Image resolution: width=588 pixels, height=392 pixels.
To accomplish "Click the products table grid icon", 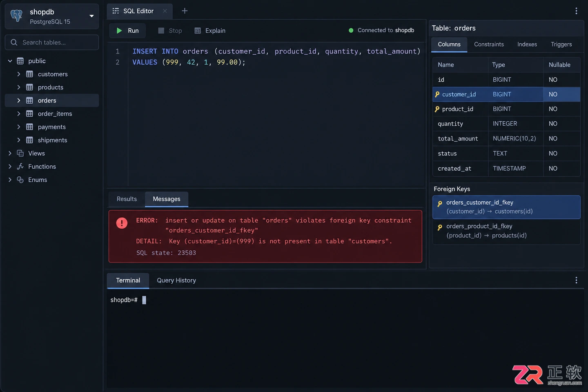I will click(29, 87).
